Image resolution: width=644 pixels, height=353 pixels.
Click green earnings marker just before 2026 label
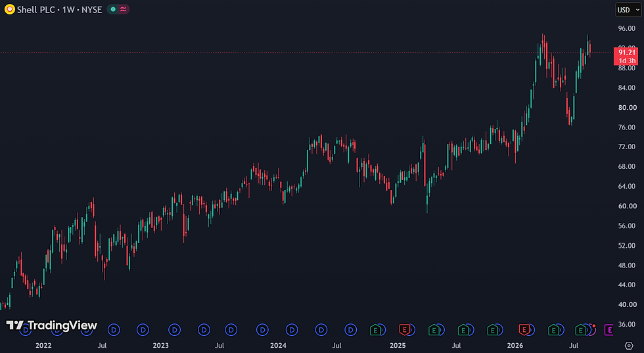pos(492,329)
